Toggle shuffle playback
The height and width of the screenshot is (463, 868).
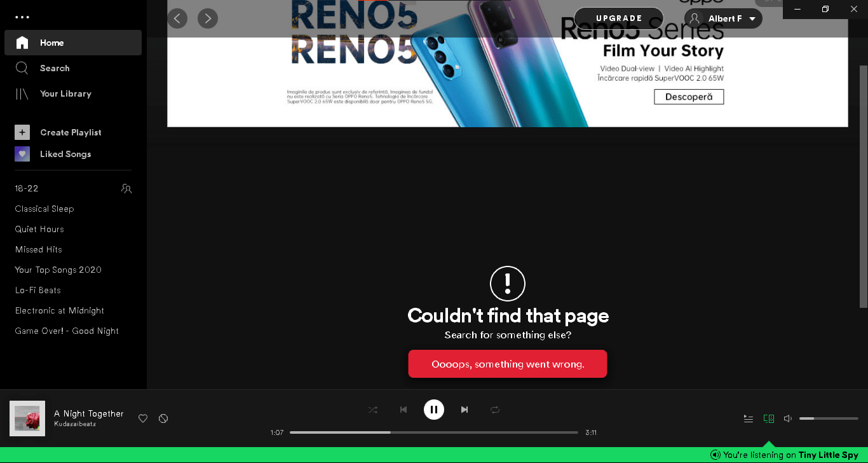click(x=373, y=410)
